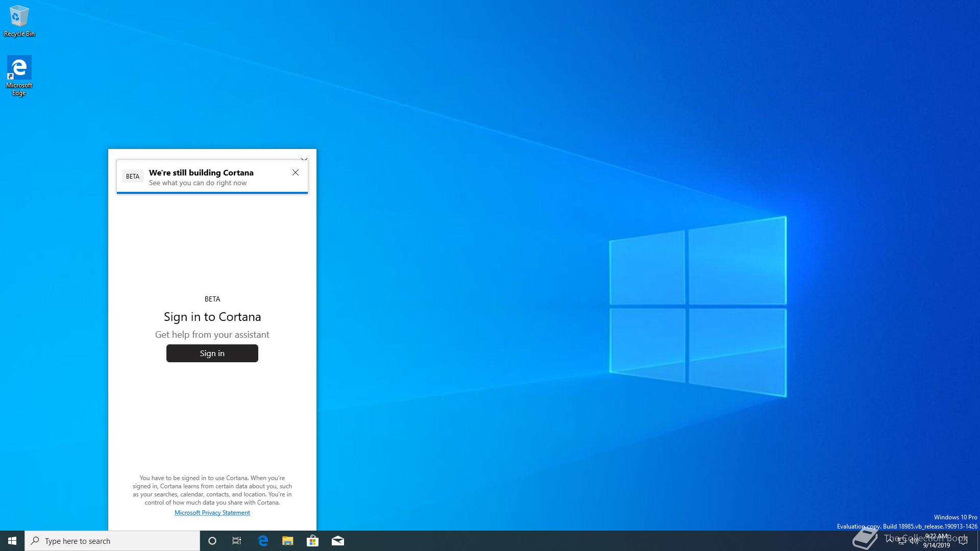This screenshot has width=980, height=551.
Task: Click the Cortana circle icon on taskbar
Action: tap(212, 541)
